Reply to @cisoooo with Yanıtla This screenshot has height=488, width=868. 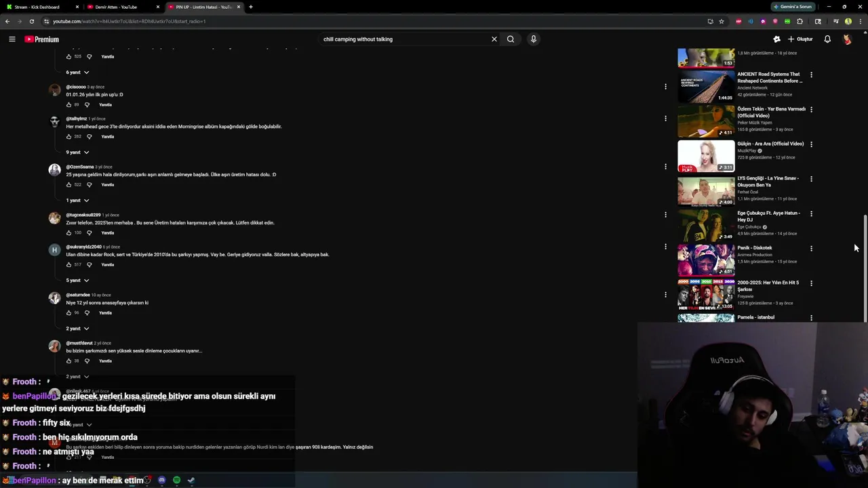(x=105, y=105)
